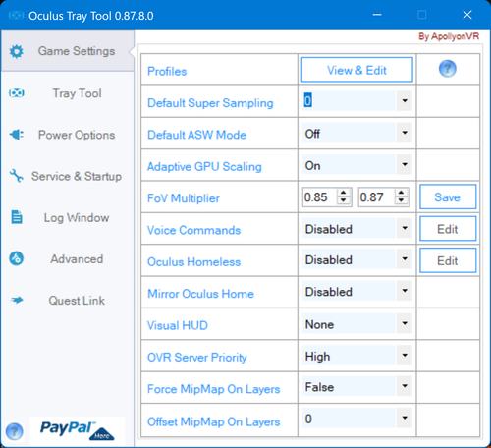
Task: Expand Mirror Oculus Home dropdown
Action: [405, 291]
